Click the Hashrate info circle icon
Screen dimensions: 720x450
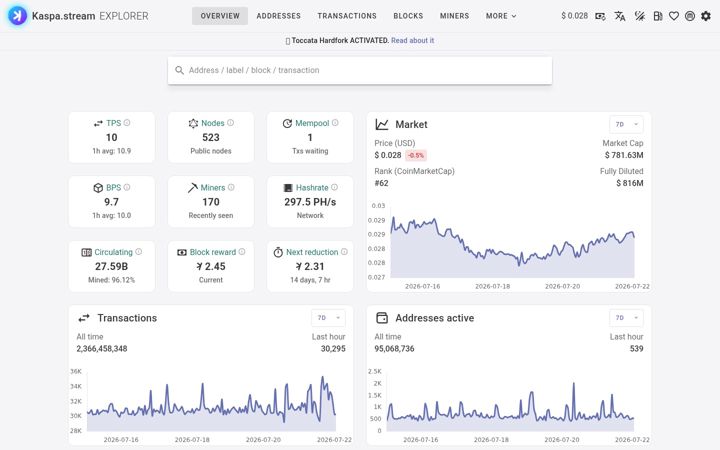(x=334, y=187)
